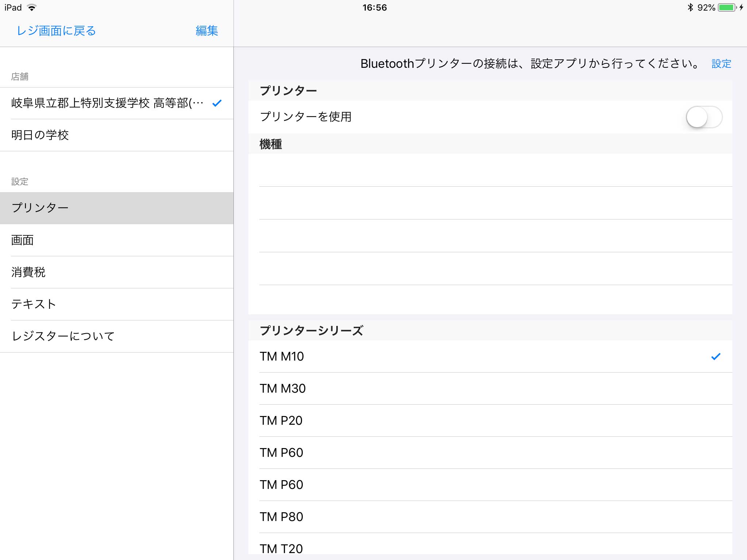Choose printer series TM M30
The width and height of the screenshot is (747, 560).
click(x=490, y=389)
